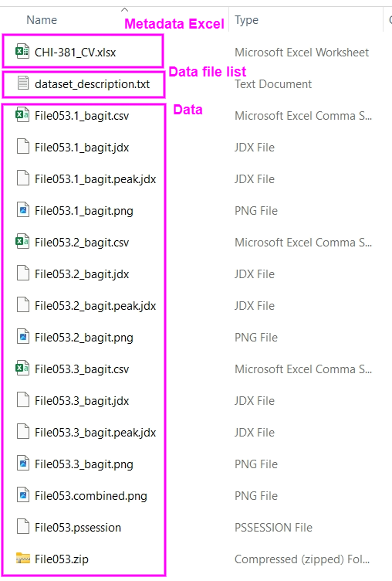The width and height of the screenshot is (392, 581).
Task: Select the blank file icon of File053.1_bagit.jdx
Action: pyautogui.click(x=23, y=146)
